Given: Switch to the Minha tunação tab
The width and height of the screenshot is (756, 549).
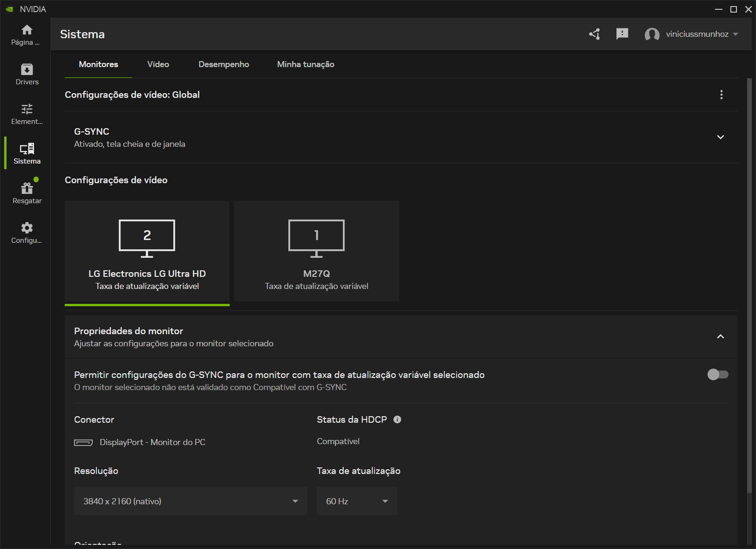Looking at the screenshot, I should (306, 64).
